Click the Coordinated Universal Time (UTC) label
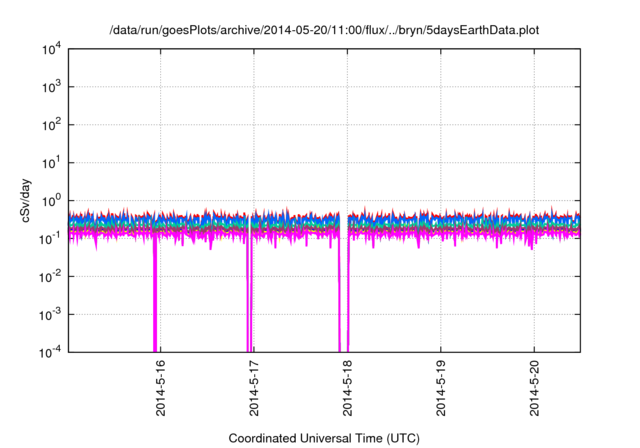The image size is (640, 448). tap(324, 439)
